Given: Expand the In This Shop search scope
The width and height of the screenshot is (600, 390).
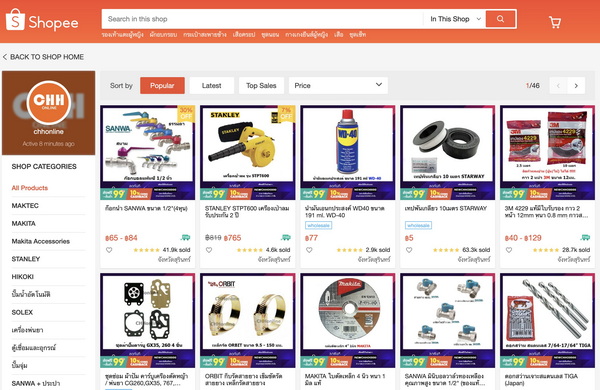Looking at the screenshot, I should click(455, 19).
